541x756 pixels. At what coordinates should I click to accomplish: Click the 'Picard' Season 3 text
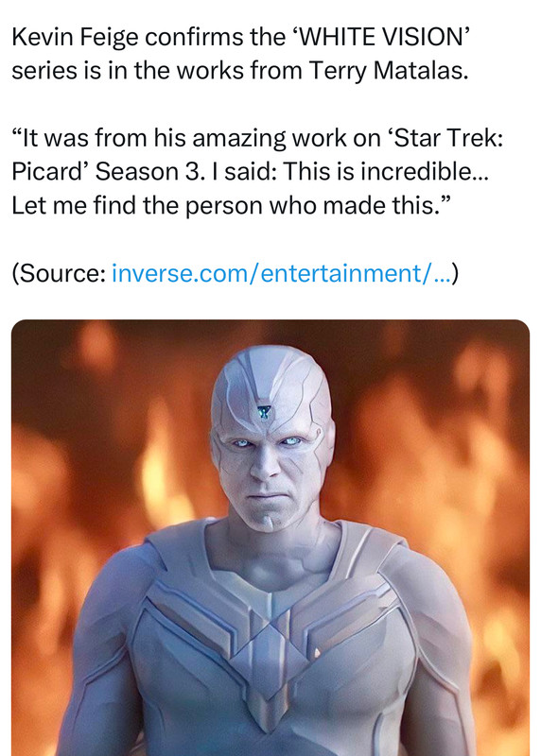(x=106, y=171)
